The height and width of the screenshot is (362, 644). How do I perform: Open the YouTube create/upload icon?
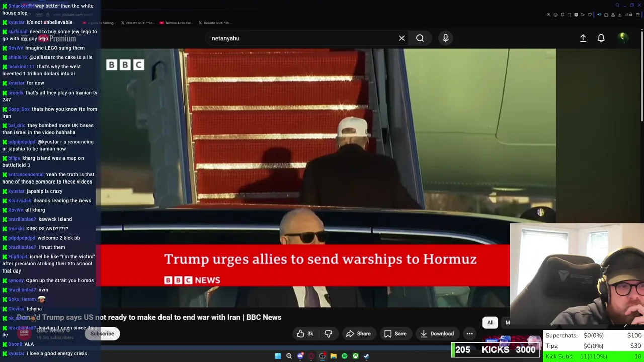[583, 38]
